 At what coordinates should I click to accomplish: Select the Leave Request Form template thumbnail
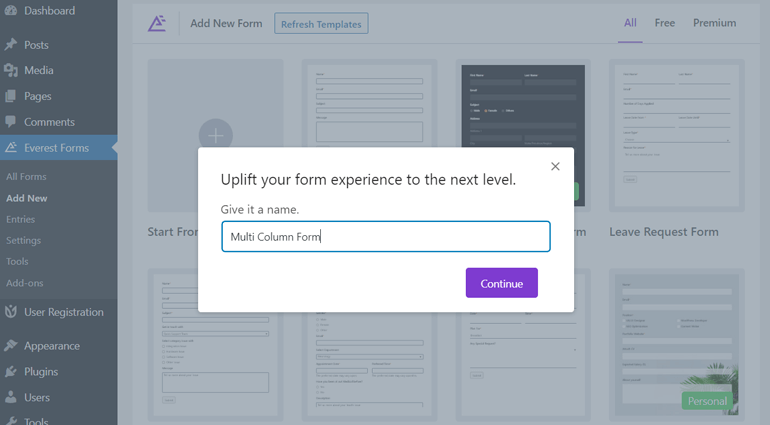(674, 135)
